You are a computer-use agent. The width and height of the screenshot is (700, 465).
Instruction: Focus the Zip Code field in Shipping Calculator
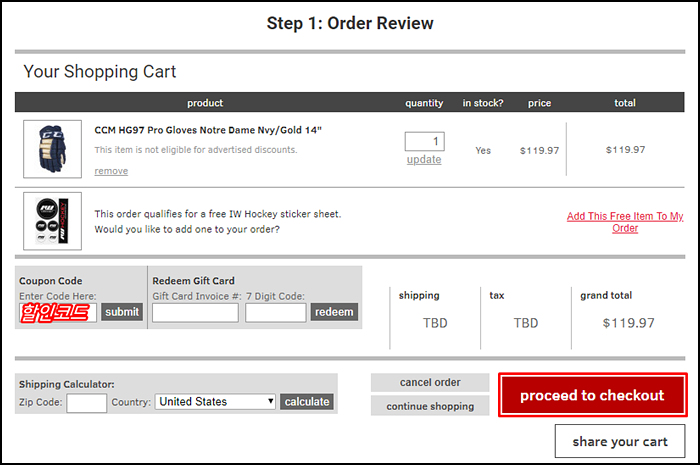pos(87,403)
